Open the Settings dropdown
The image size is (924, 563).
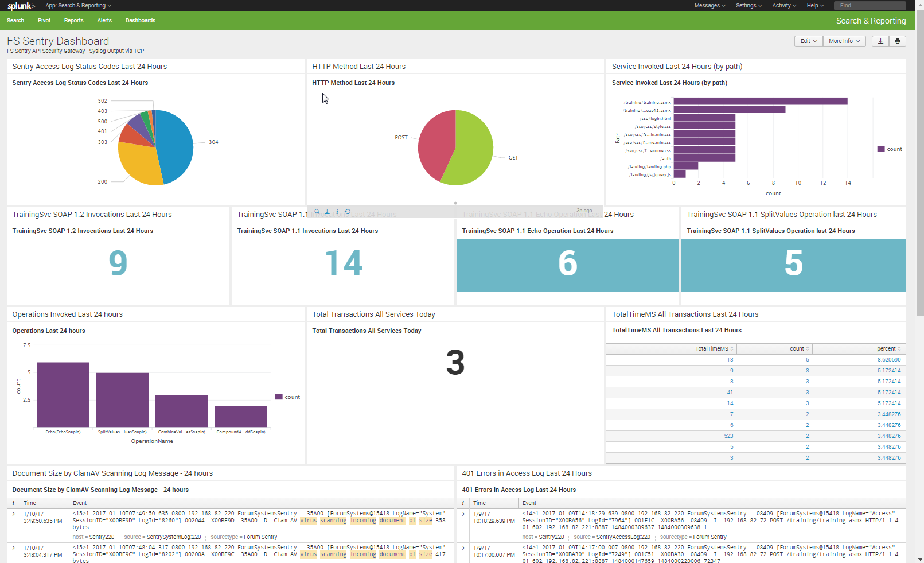coord(749,6)
